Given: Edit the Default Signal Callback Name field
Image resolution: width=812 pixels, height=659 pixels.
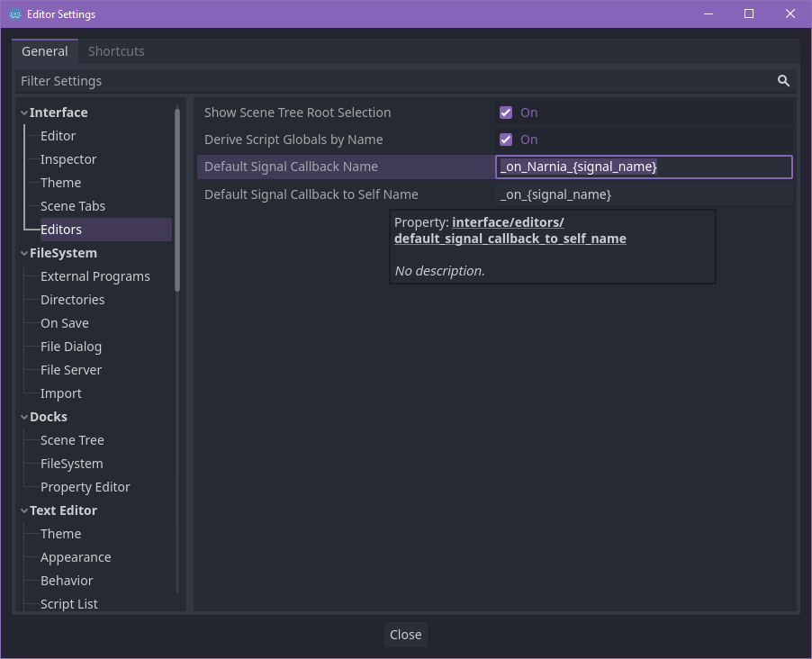Looking at the screenshot, I should pos(643,166).
